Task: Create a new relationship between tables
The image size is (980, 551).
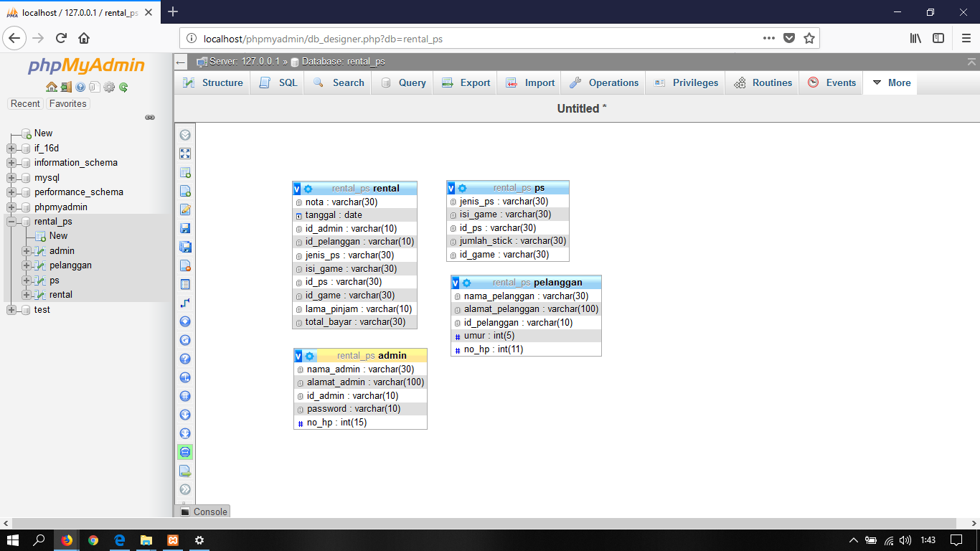Action: coord(185,303)
